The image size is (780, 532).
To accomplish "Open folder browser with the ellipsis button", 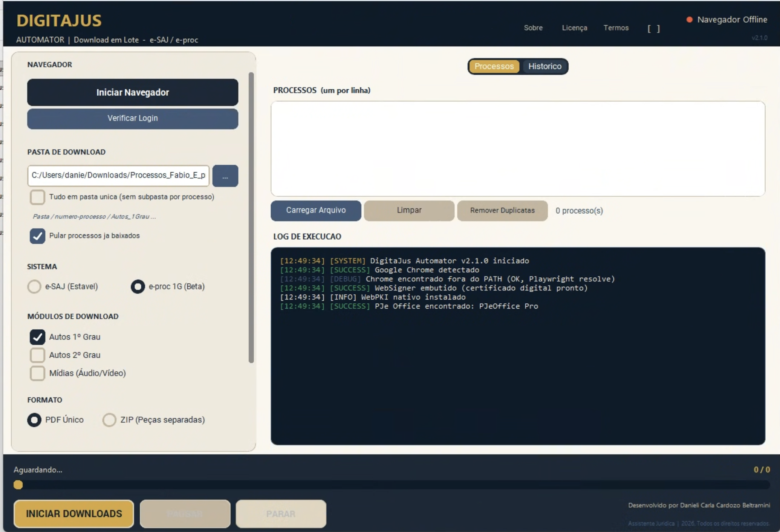I will [225, 176].
